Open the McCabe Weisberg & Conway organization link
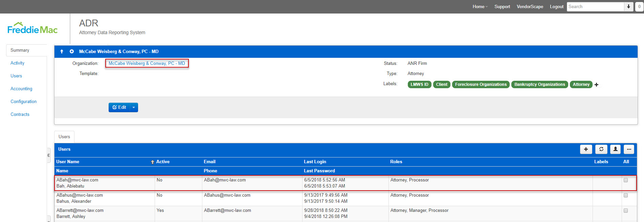The image size is (644, 222). point(147,63)
